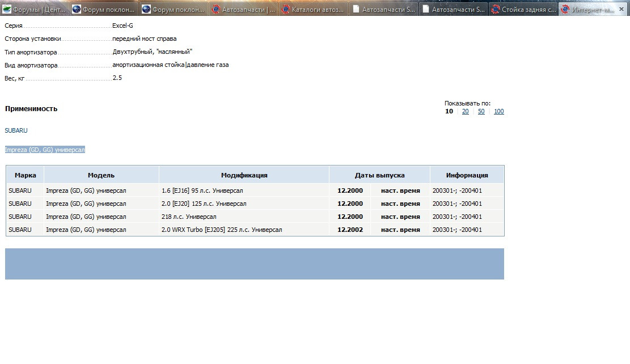Select 10 items per page
The height and width of the screenshot is (364, 630).
(x=449, y=111)
